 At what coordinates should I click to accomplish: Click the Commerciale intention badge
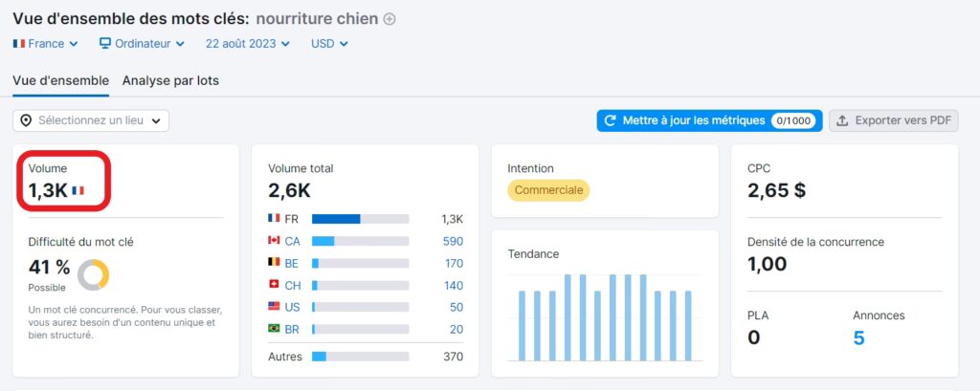548,190
